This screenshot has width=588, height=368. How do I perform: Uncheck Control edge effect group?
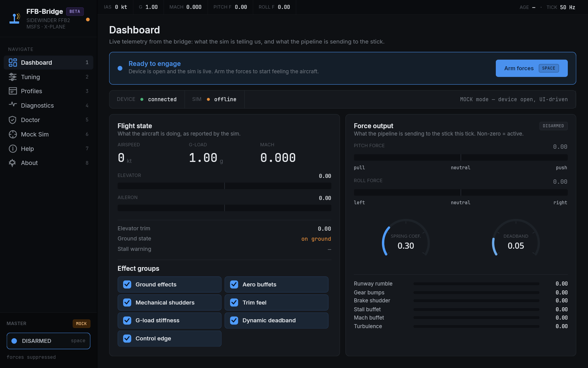pos(127,339)
